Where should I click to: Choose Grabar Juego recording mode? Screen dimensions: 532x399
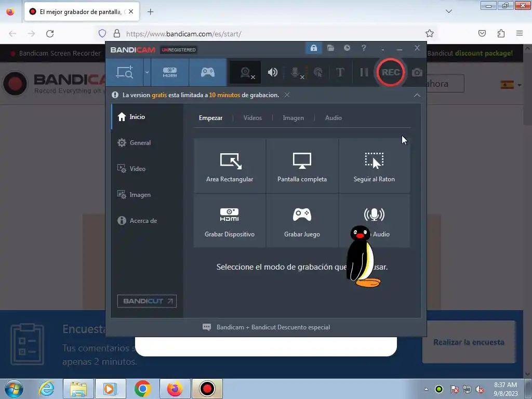coord(302,221)
